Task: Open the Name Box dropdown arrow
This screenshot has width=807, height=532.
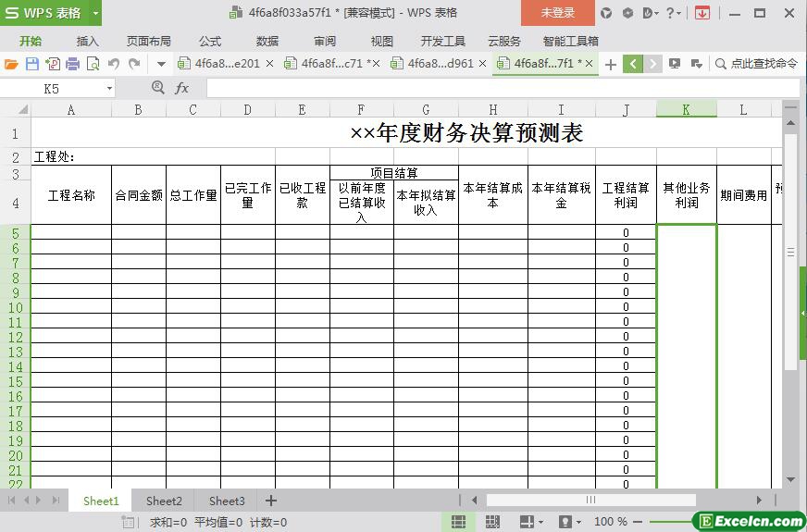Action: [109, 89]
